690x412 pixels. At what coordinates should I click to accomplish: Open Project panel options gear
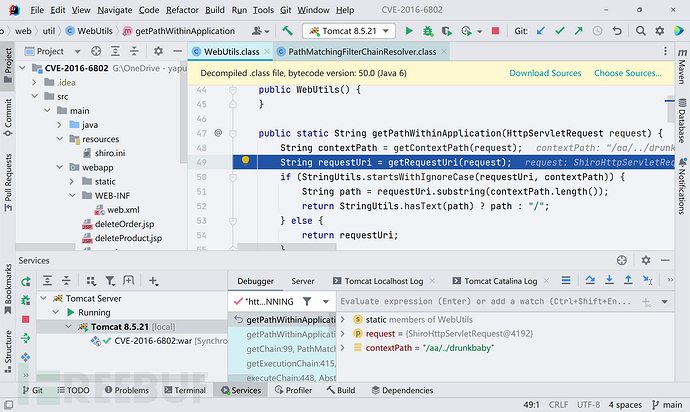pos(158,52)
